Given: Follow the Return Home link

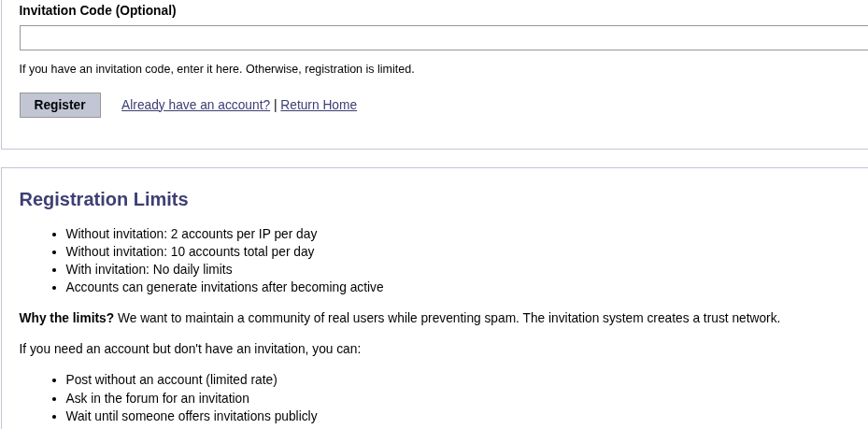Looking at the screenshot, I should [319, 105].
